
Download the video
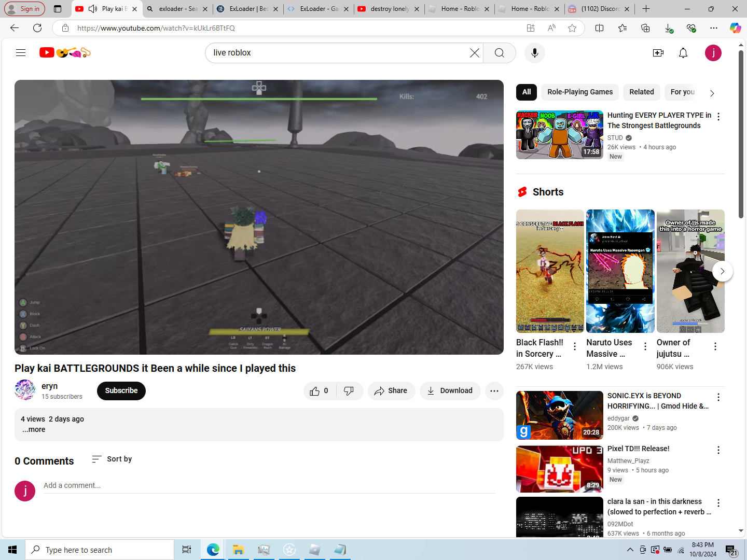tap(450, 391)
